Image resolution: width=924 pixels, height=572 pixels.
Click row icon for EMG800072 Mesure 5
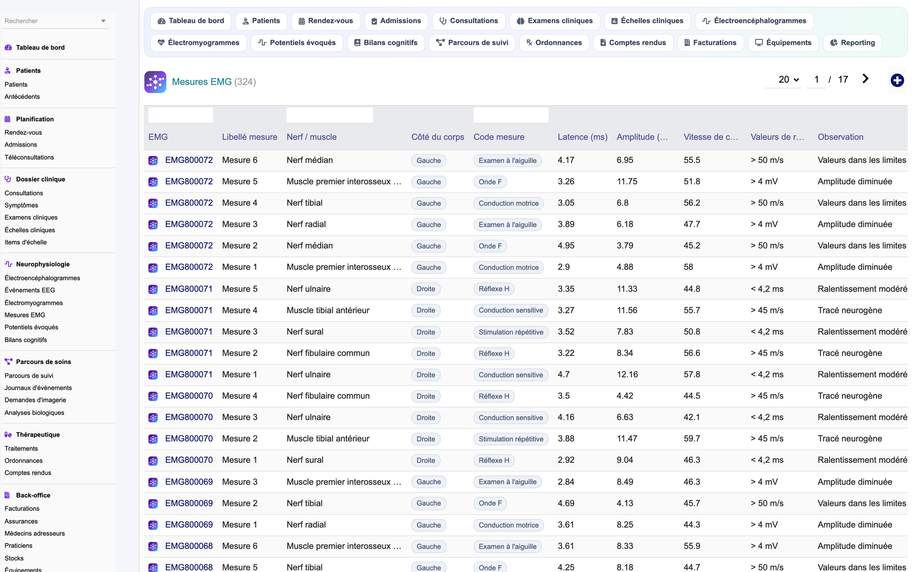point(153,182)
